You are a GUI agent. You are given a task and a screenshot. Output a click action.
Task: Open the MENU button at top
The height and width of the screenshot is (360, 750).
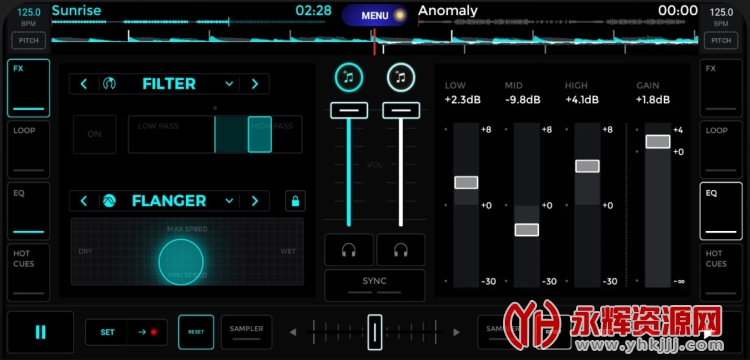pos(375,15)
